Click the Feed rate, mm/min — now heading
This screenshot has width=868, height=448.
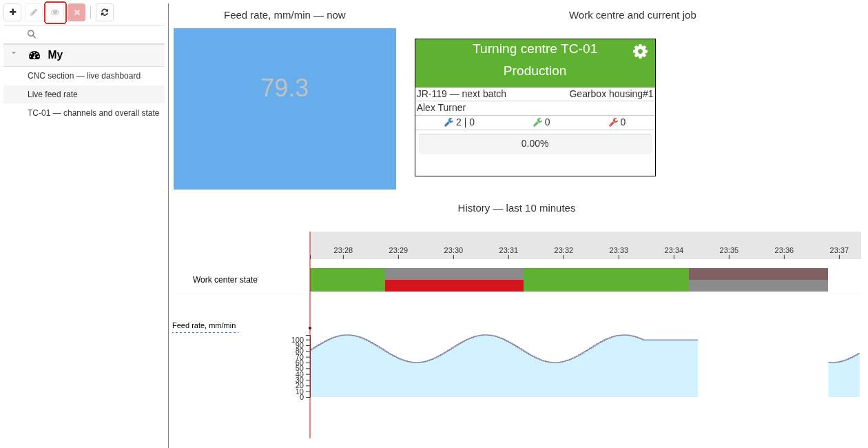285,15
